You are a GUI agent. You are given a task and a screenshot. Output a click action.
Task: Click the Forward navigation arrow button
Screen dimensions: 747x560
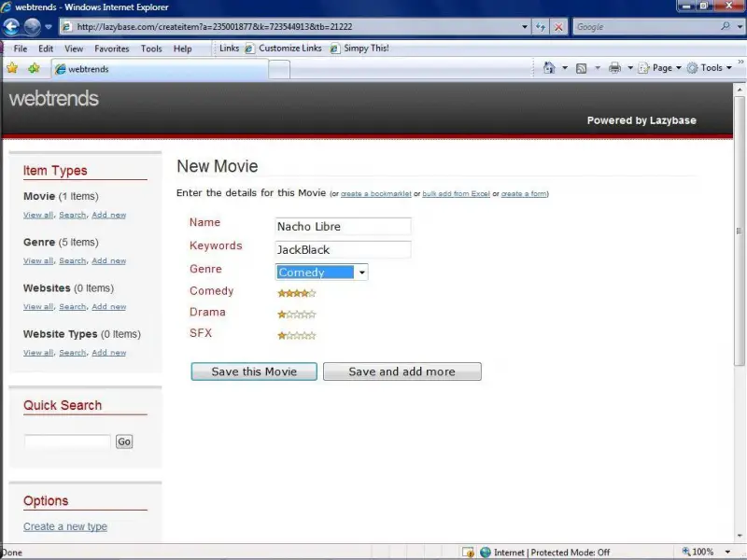tap(33, 27)
